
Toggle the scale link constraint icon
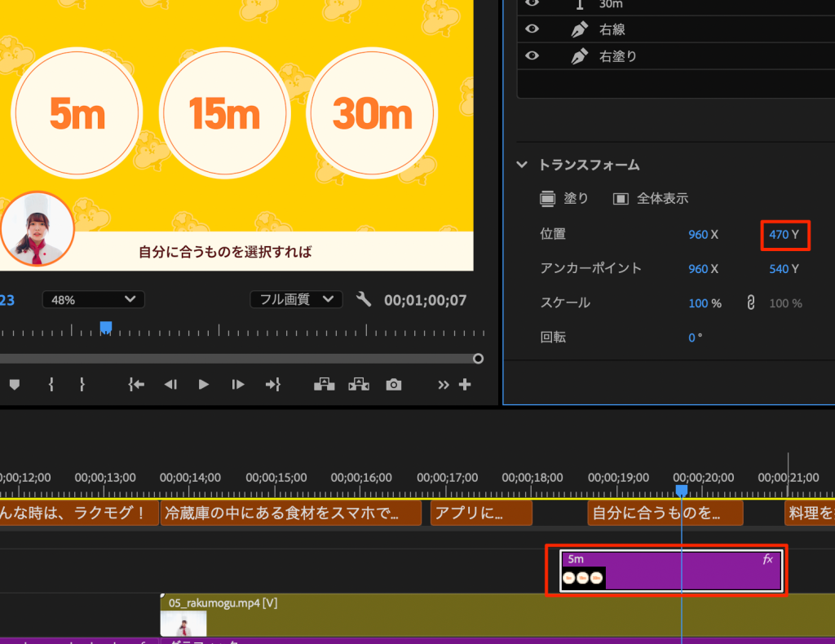[751, 302]
